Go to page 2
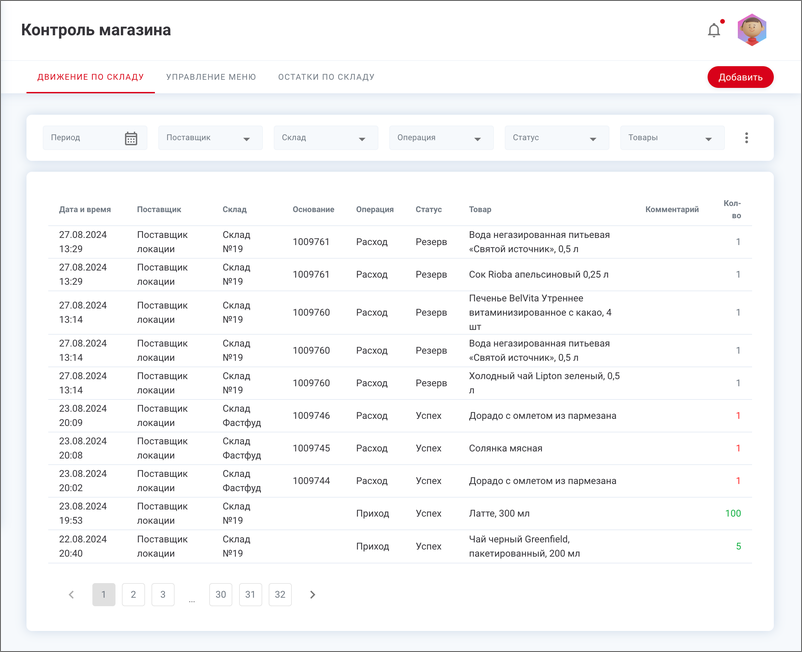The image size is (802, 652). point(133,595)
